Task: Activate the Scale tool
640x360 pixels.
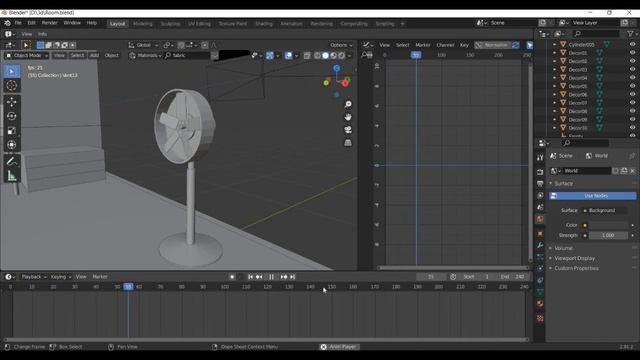Action: coord(11,131)
